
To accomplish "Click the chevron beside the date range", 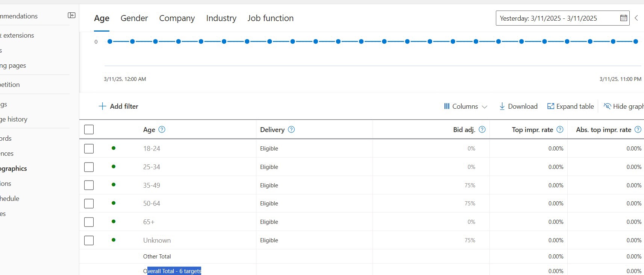I will [636, 18].
